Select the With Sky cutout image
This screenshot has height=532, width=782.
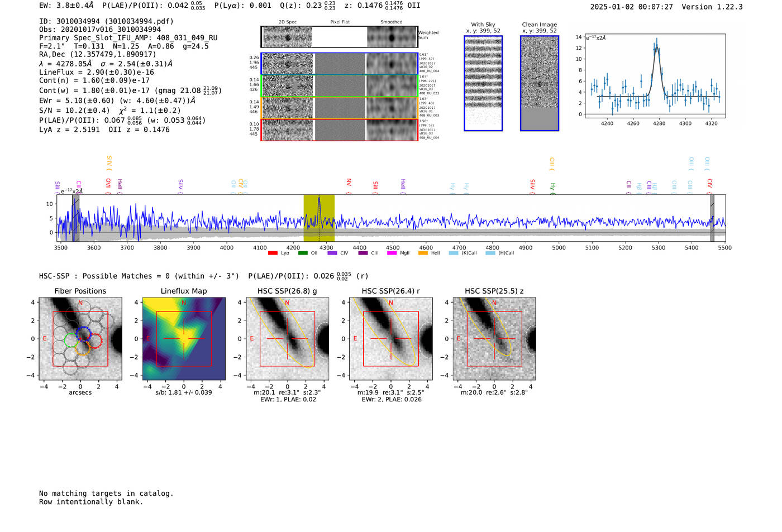tap(483, 83)
